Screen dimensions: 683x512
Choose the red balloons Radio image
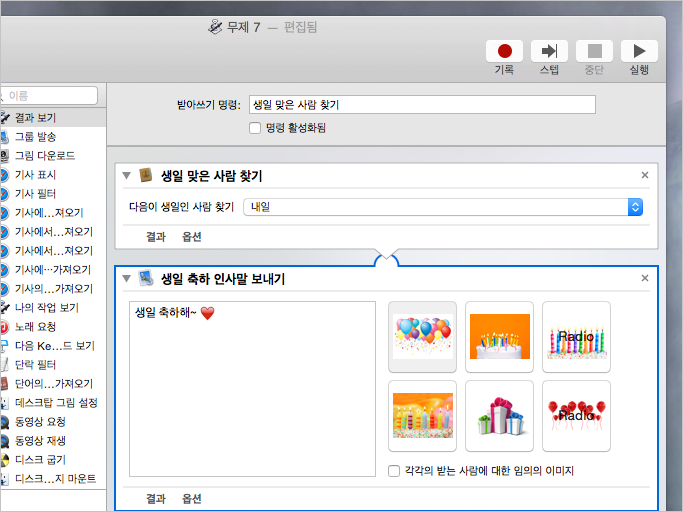click(x=576, y=416)
